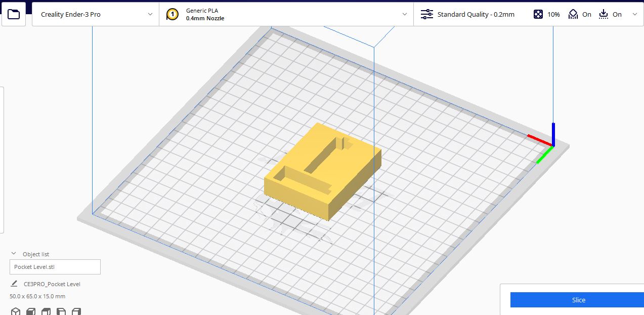Screen dimensions: 644x315
Task: Click the infill density 10% icon
Action: [538, 14]
